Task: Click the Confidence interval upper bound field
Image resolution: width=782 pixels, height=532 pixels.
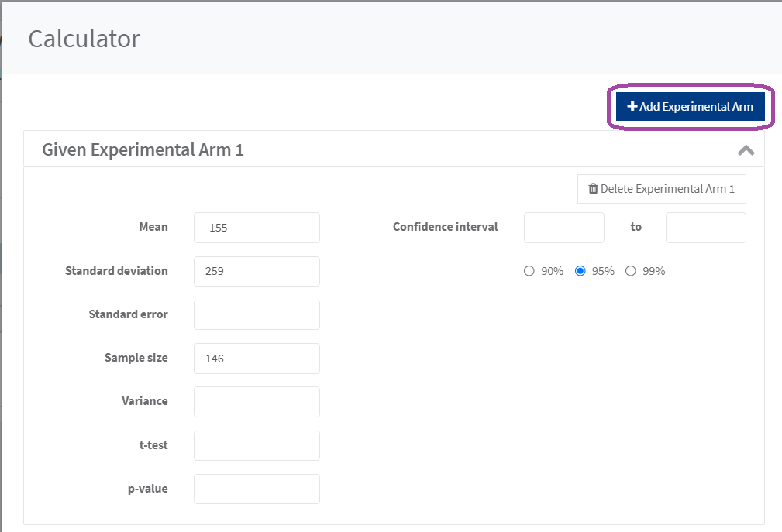Action: pyautogui.click(x=705, y=228)
